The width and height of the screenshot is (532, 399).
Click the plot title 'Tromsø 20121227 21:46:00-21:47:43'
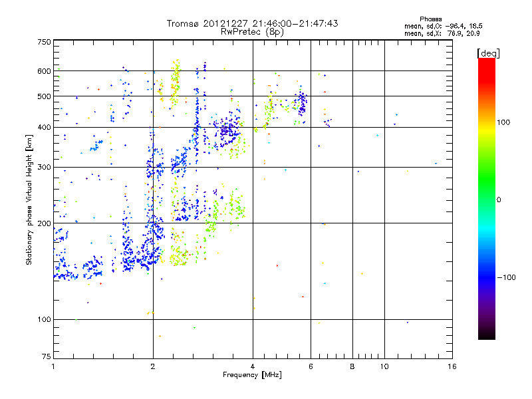click(252, 23)
